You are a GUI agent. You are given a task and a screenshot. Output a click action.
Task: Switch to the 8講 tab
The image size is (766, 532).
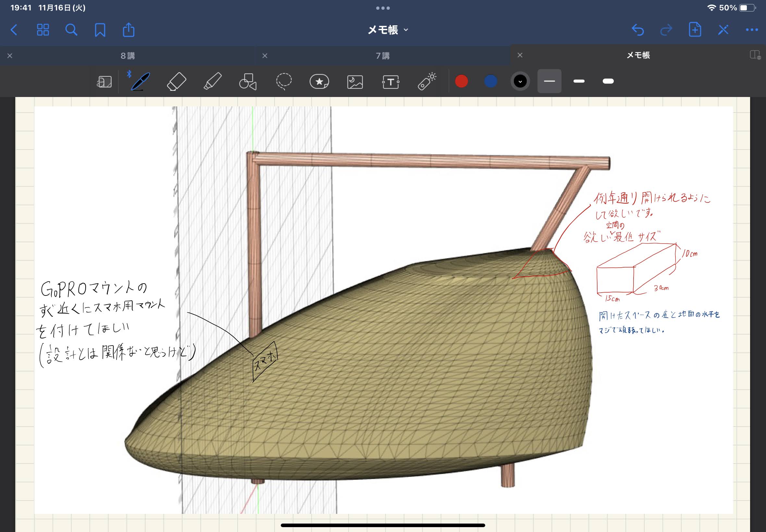pos(128,56)
